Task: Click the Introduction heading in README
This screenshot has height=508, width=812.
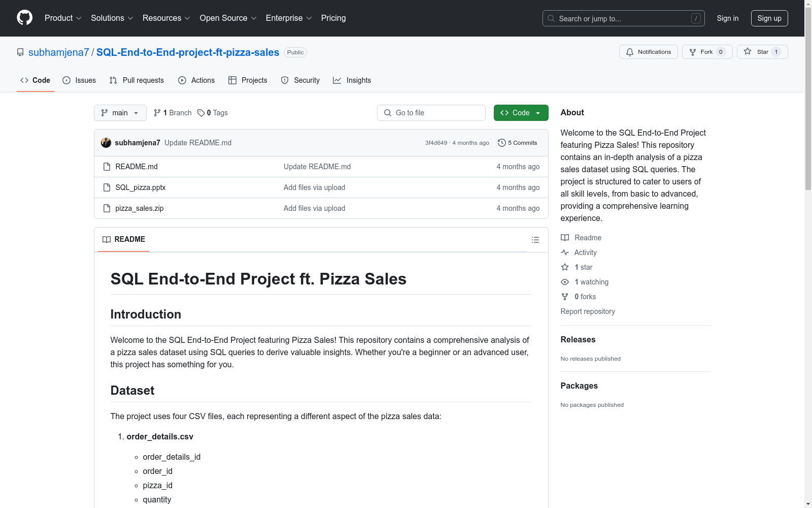Action: 146,314
